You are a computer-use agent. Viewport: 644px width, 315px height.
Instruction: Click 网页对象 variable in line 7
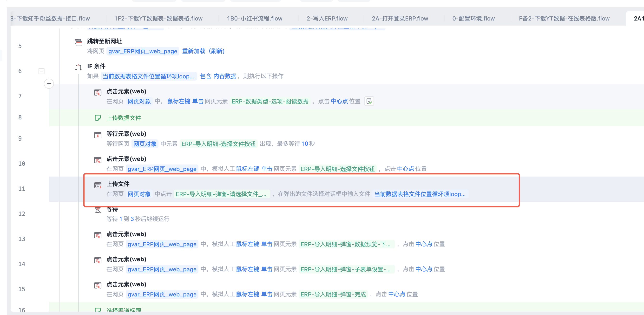pos(139,101)
